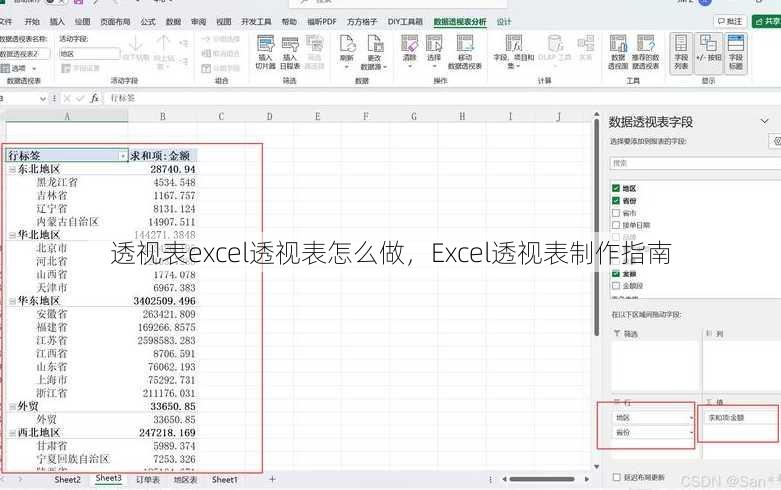Click the field list search box
The width and height of the screenshot is (781, 490).
[x=695, y=163]
